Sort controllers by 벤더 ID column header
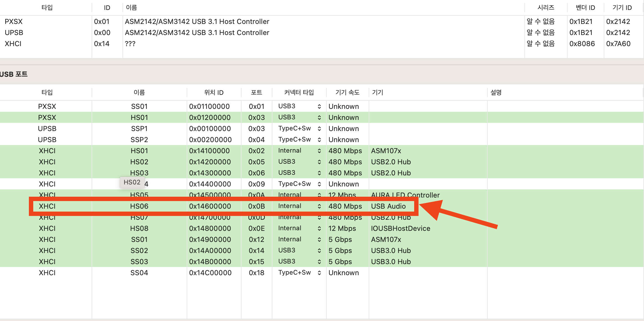The width and height of the screenshot is (644, 321). (x=585, y=8)
